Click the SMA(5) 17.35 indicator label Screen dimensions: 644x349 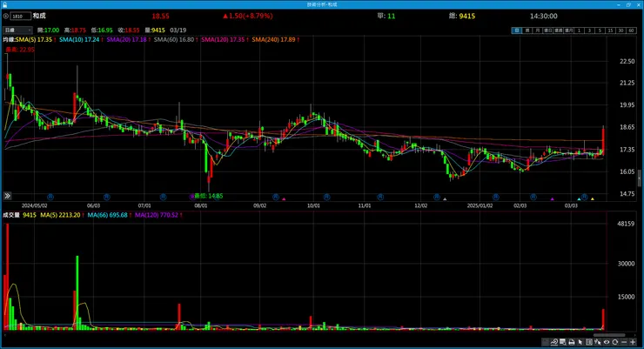coord(36,39)
